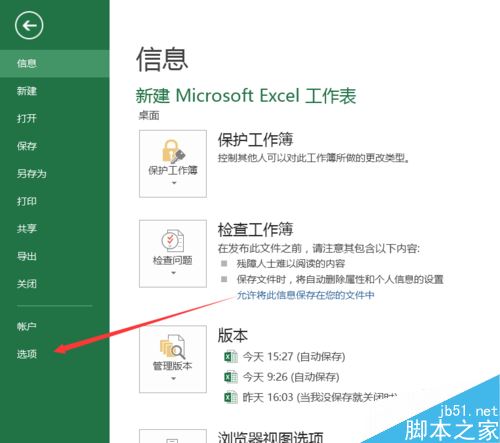Click the back arrow circle icon

pos(29,25)
